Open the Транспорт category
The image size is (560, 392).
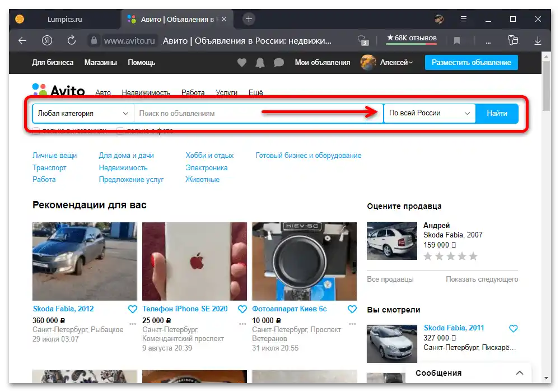point(49,168)
